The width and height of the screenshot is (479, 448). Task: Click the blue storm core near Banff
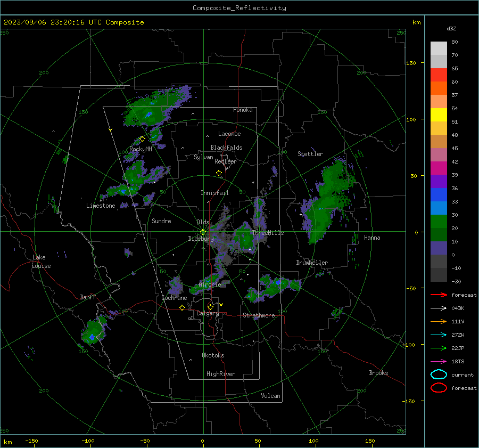tap(92, 337)
